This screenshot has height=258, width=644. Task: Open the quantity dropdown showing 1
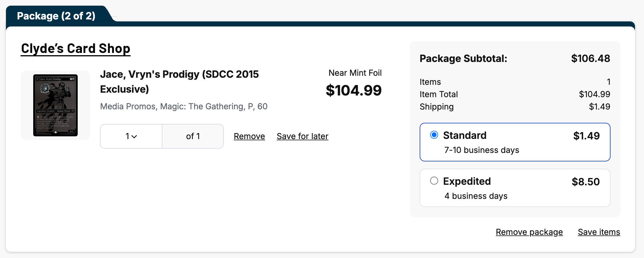tap(131, 136)
